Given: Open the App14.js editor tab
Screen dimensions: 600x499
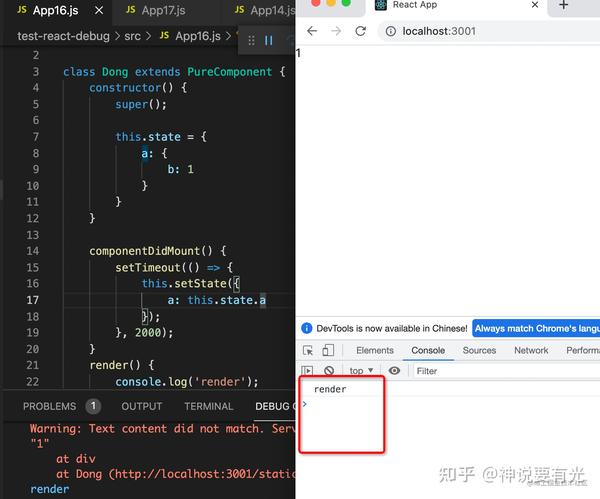Looking at the screenshot, I should [x=264, y=10].
